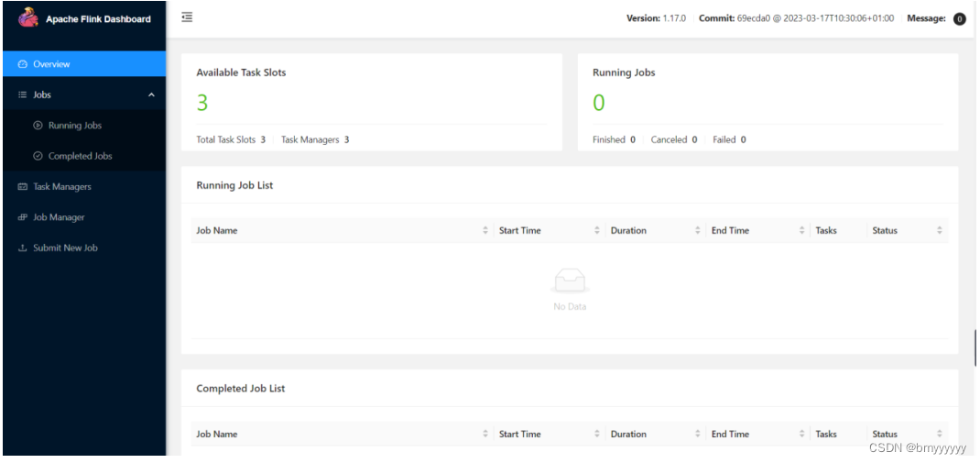This screenshot has height=463, width=980.
Task: Click the Available Task Slots heading
Action: coord(241,72)
